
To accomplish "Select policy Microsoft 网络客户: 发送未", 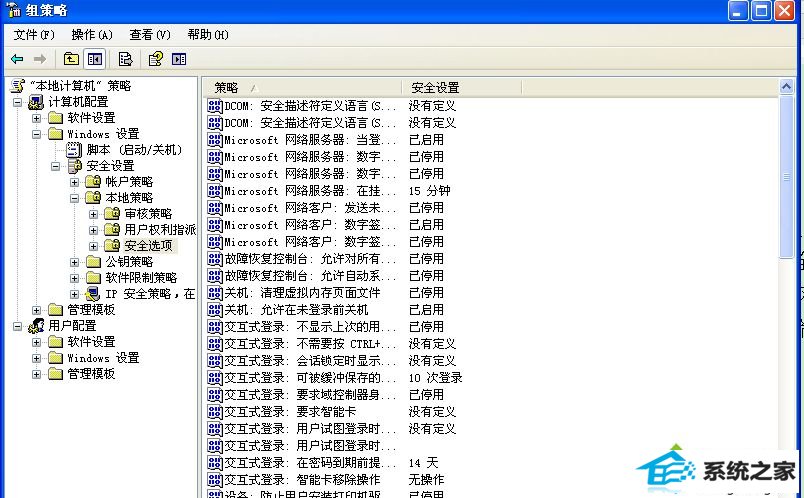I will click(x=310, y=208).
